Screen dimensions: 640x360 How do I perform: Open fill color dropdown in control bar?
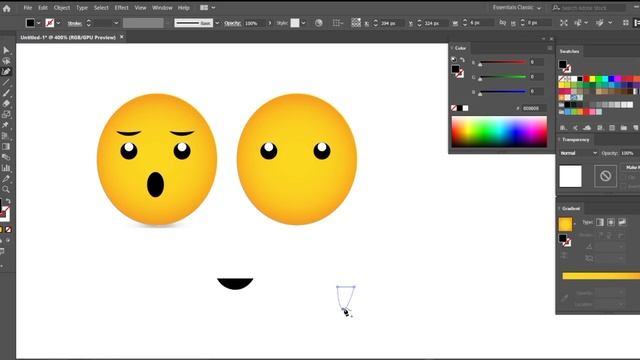(x=39, y=23)
